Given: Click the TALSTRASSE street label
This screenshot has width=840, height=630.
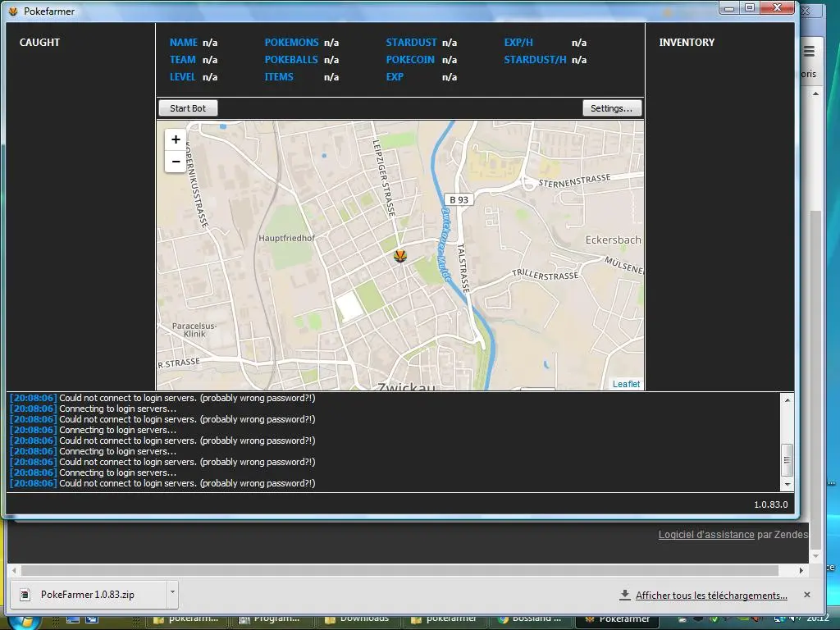Looking at the screenshot, I should coord(463,268).
